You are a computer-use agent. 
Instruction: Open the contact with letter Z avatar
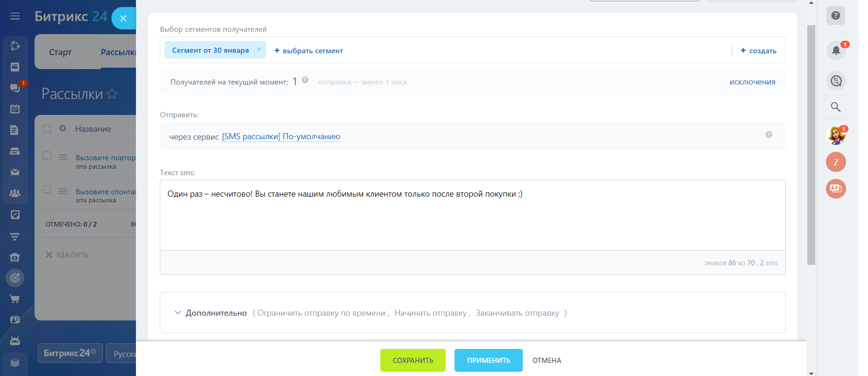(836, 162)
